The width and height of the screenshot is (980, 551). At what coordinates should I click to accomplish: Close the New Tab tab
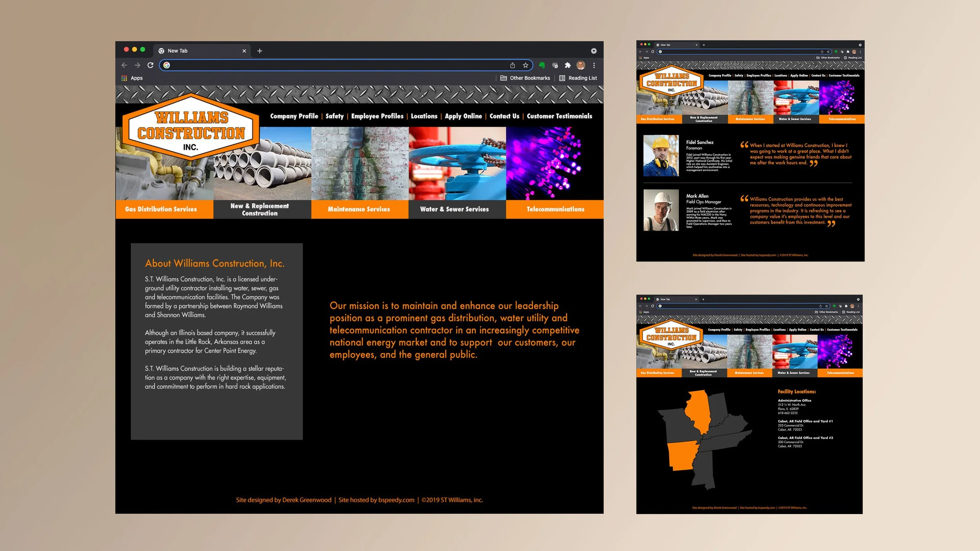tap(244, 51)
